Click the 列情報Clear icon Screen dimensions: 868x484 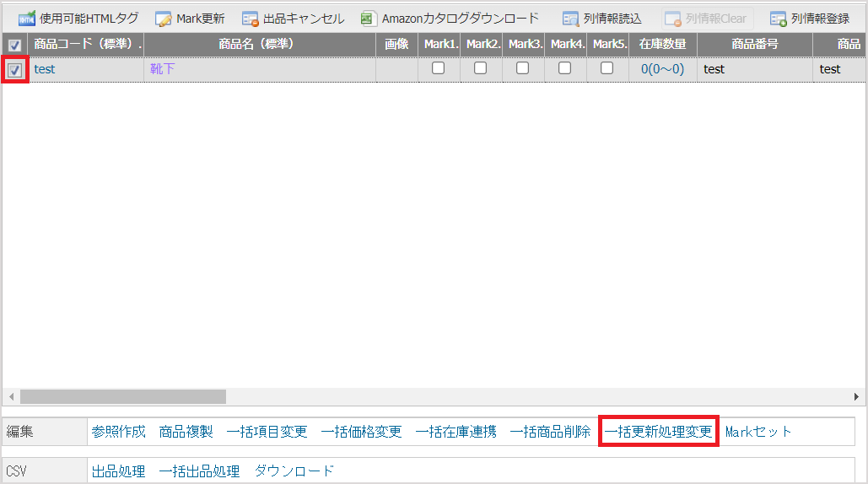pyautogui.click(x=673, y=19)
